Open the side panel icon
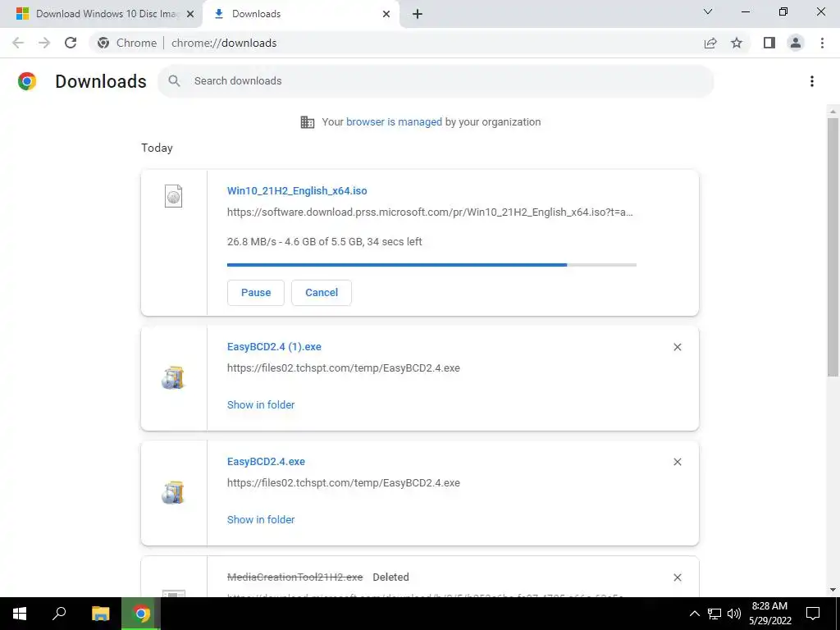Viewport: 840px width, 630px height. point(769,43)
